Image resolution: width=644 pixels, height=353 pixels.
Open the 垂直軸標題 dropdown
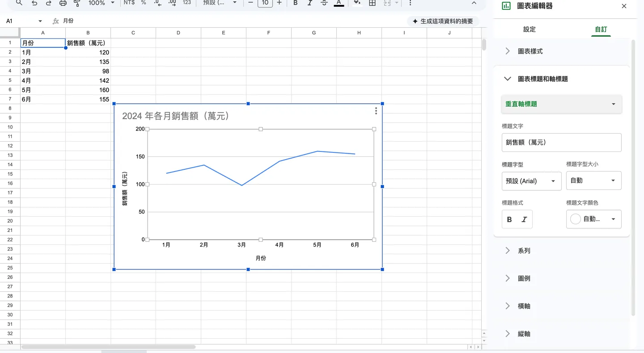tap(562, 104)
